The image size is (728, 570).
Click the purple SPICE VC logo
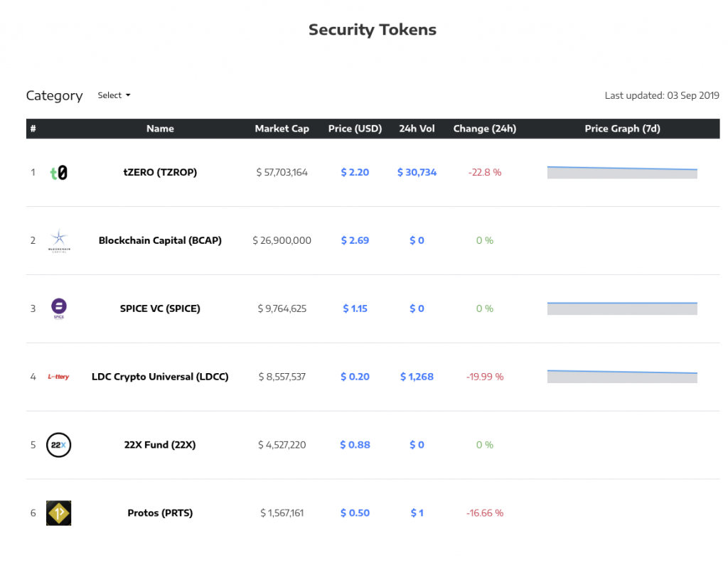click(x=58, y=308)
